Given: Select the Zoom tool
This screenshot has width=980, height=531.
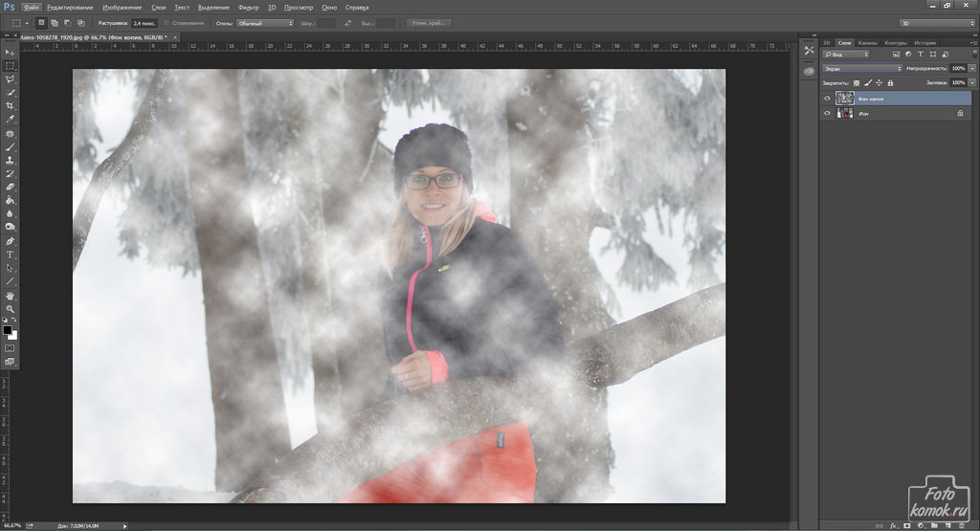Looking at the screenshot, I should [x=10, y=309].
